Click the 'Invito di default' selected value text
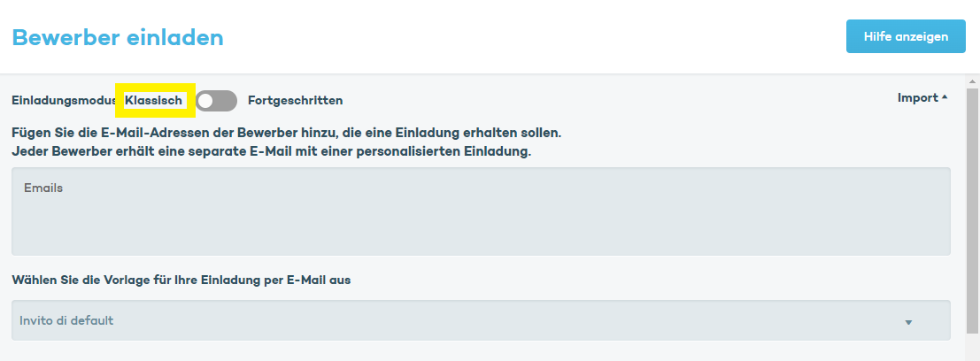 pyautogui.click(x=66, y=320)
